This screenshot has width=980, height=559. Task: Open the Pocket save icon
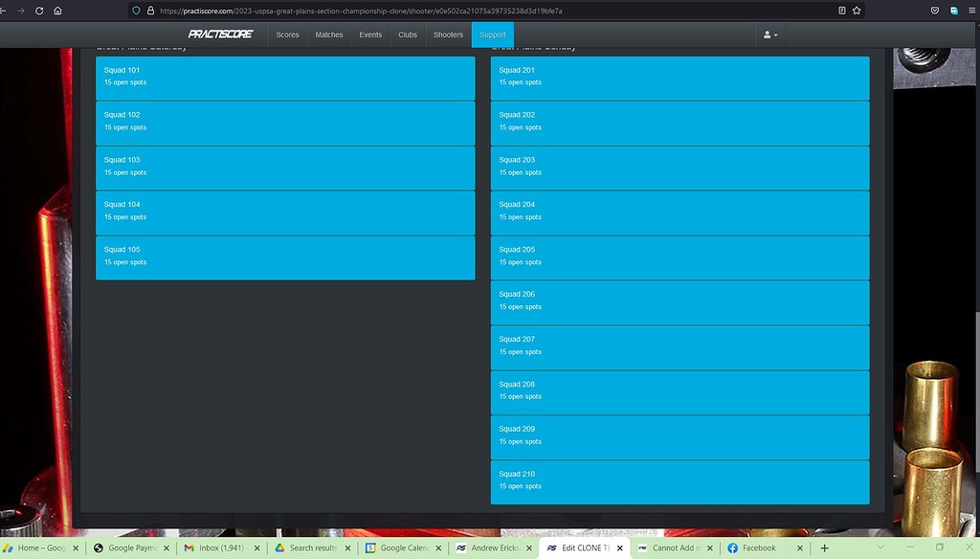click(933, 11)
